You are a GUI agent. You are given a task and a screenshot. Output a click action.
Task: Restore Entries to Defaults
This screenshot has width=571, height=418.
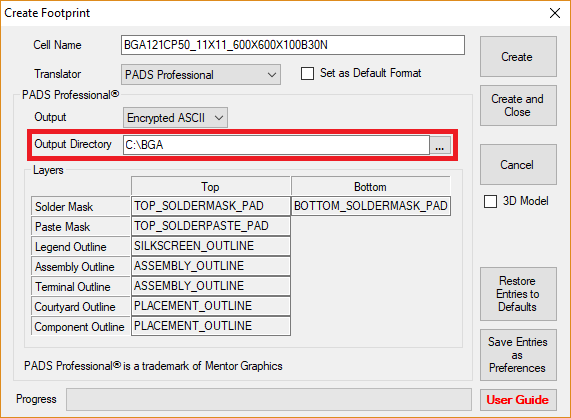tap(518, 294)
